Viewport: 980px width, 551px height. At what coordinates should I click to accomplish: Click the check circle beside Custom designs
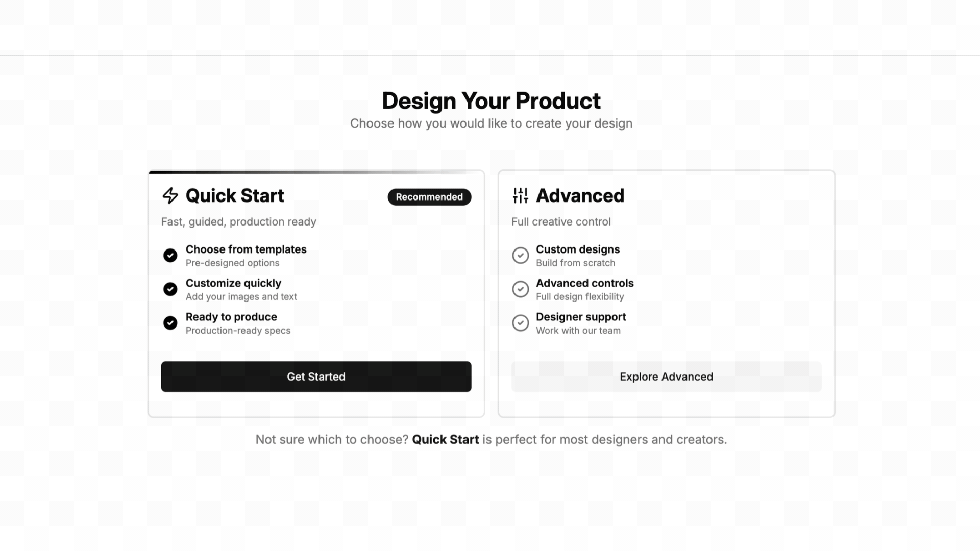pos(520,255)
